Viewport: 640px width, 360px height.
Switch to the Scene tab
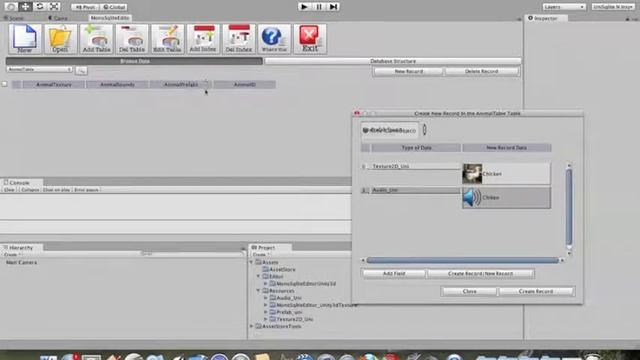coord(15,18)
